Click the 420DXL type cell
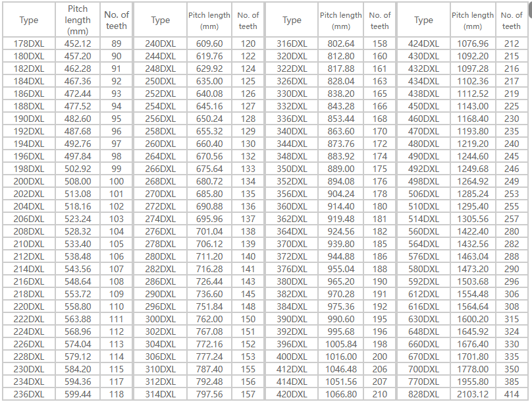 [x=292, y=394]
